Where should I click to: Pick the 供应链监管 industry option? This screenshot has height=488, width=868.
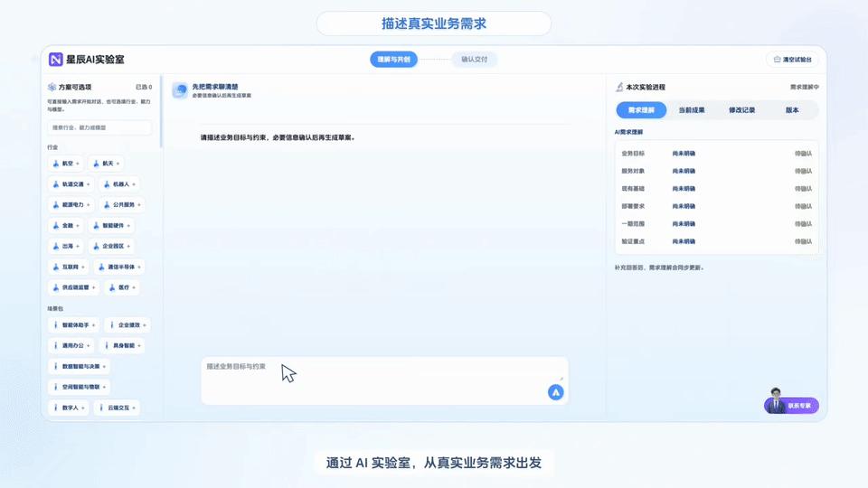73,287
